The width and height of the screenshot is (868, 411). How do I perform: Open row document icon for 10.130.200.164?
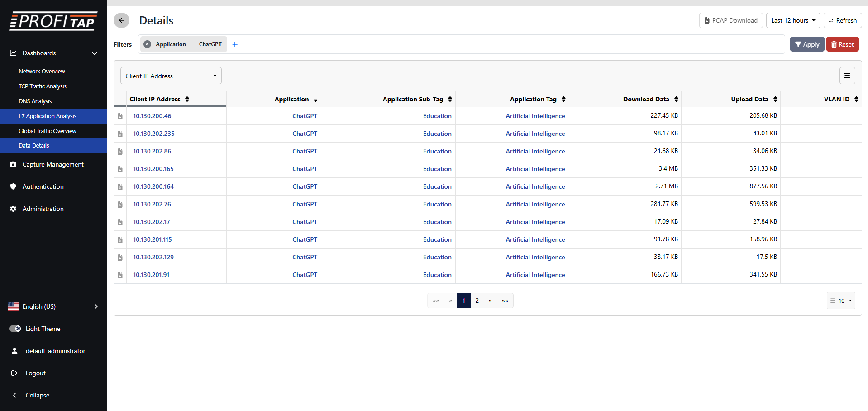pos(120,187)
